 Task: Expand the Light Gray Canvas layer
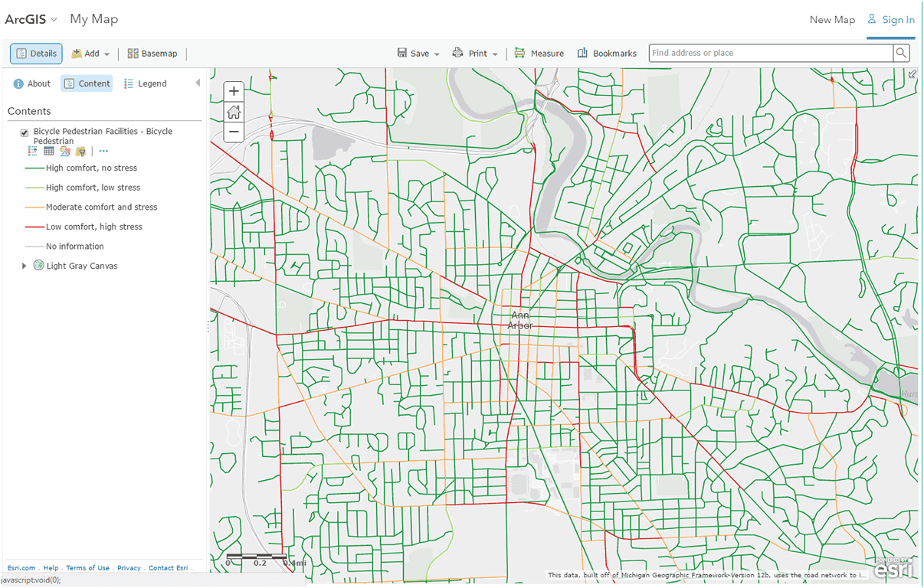[x=24, y=266]
